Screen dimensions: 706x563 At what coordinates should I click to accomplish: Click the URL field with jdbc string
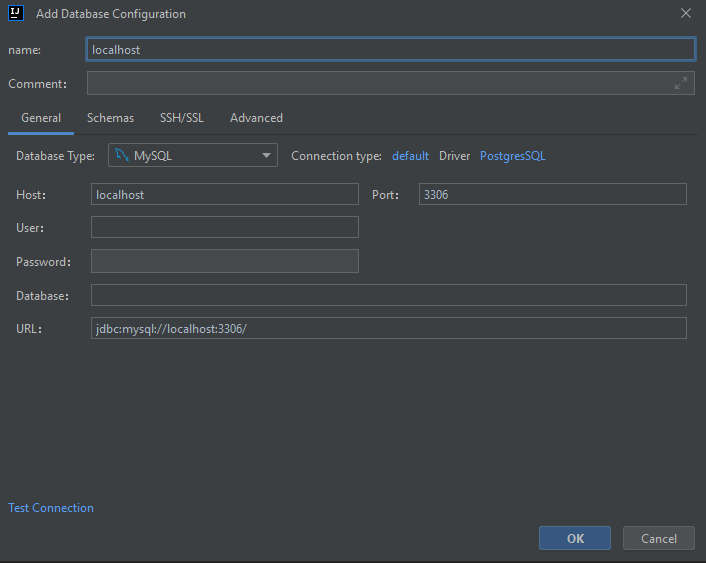click(x=388, y=329)
